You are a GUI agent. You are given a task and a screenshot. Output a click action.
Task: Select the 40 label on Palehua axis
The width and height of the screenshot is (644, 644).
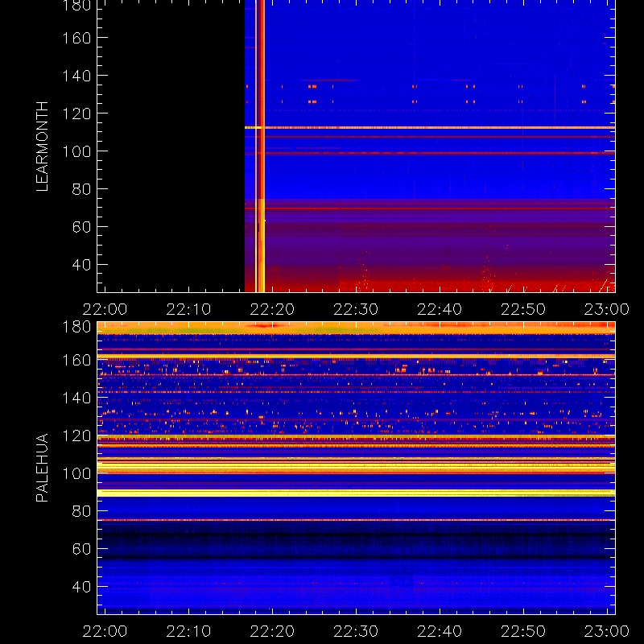point(81,587)
